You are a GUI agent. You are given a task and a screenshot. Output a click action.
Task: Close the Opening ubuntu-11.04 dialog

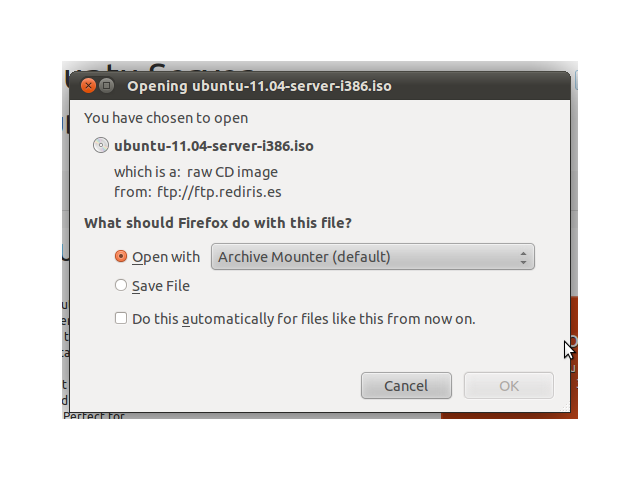point(88,86)
